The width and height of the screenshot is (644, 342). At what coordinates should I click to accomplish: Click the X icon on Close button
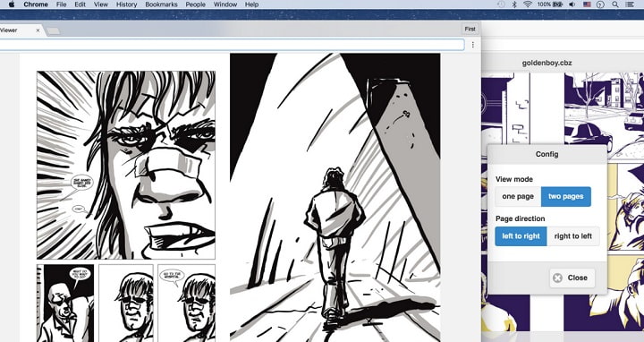(x=557, y=278)
